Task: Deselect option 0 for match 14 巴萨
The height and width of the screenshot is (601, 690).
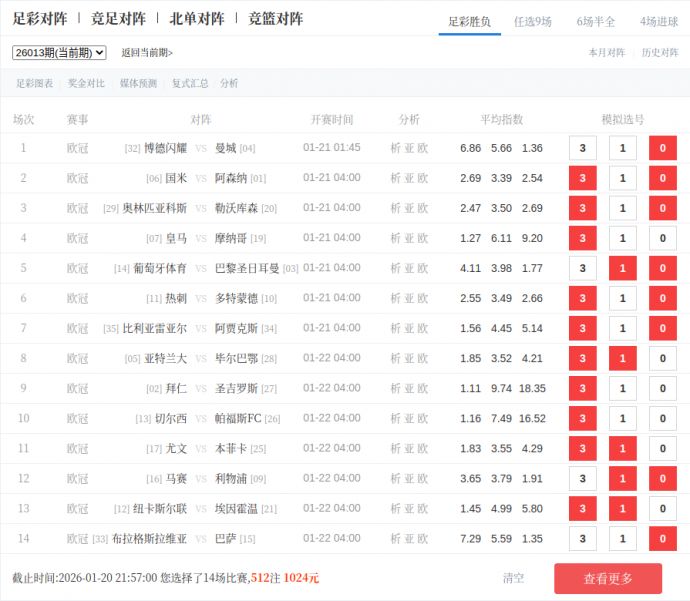Action: [662, 538]
